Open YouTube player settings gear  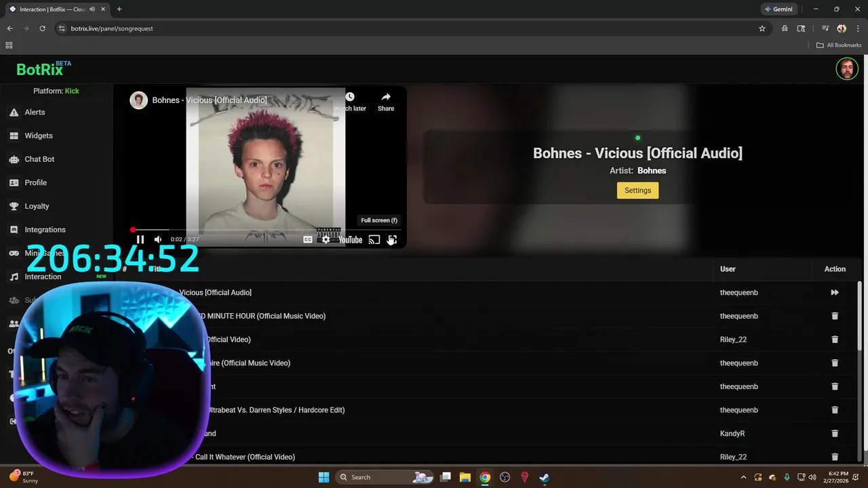pyautogui.click(x=326, y=239)
